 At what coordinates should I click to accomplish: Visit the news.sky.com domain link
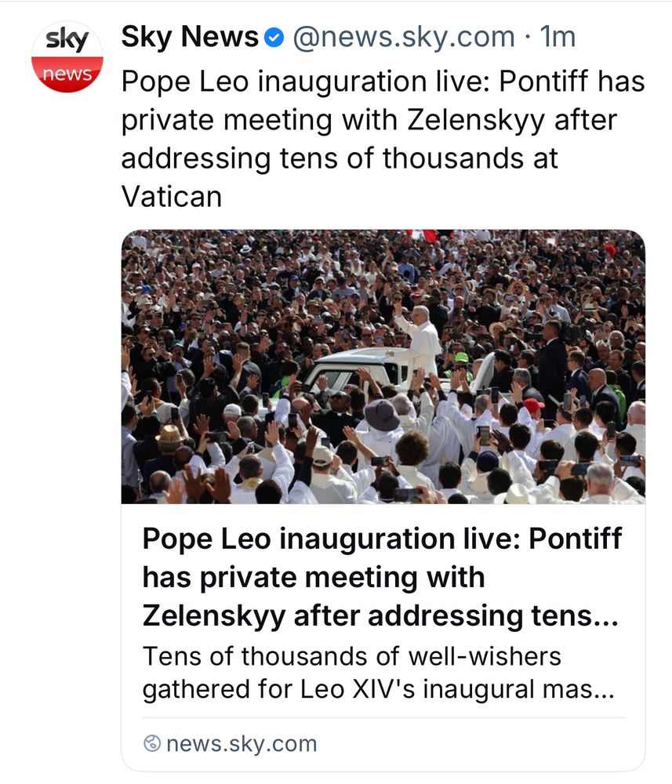pyautogui.click(x=242, y=743)
